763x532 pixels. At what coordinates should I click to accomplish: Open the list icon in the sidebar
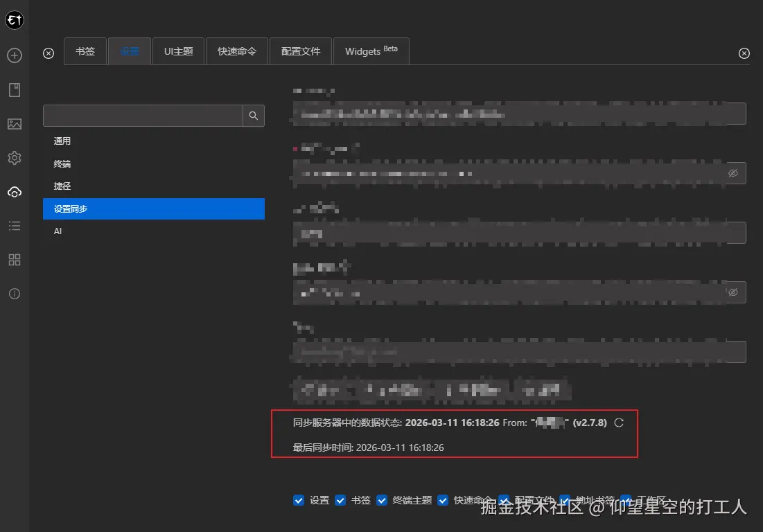[15, 226]
